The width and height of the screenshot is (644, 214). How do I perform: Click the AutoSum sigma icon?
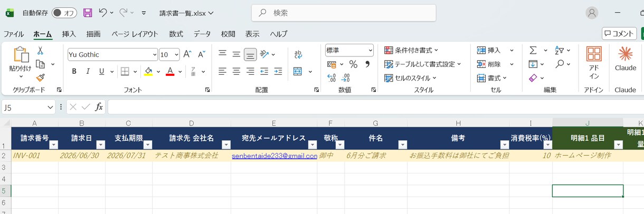(x=533, y=50)
